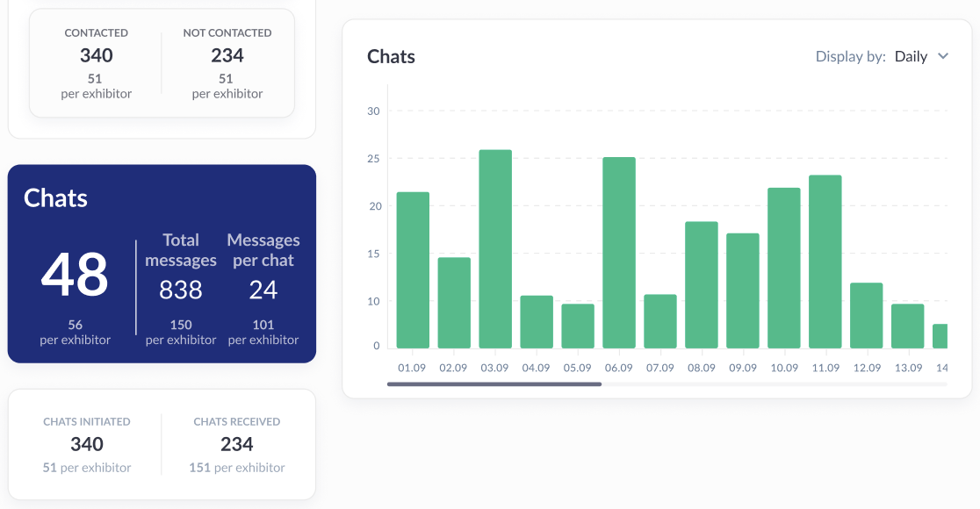
Task: Click the 06.09 chart bar
Action: 619,253
